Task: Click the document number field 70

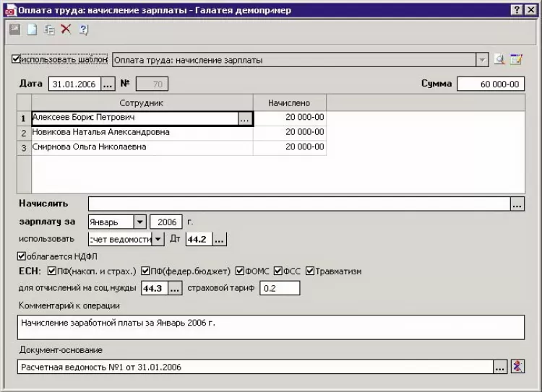Action: 152,84
